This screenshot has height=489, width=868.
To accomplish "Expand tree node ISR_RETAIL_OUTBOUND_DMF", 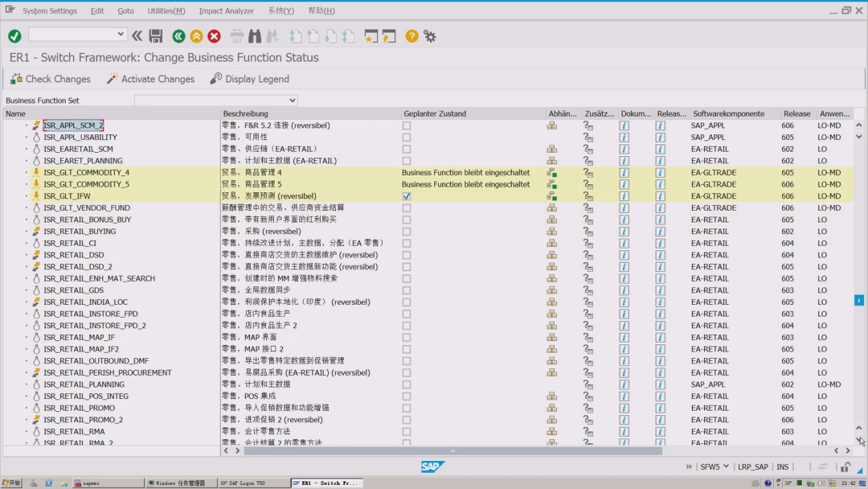I will (x=26, y=361).
